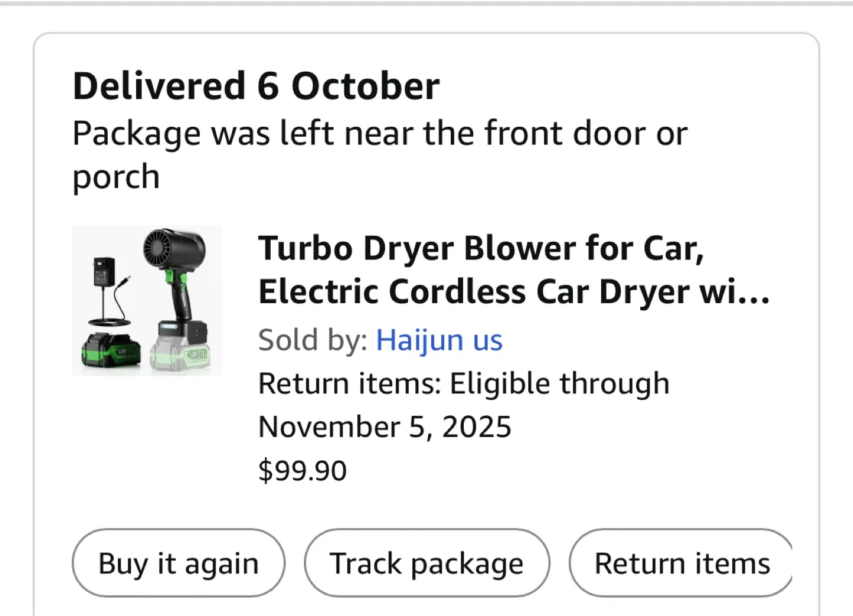
Task: Start a return for the Turbo Dryer Blower
Action: pyautogui.click(x=681, y=563)
